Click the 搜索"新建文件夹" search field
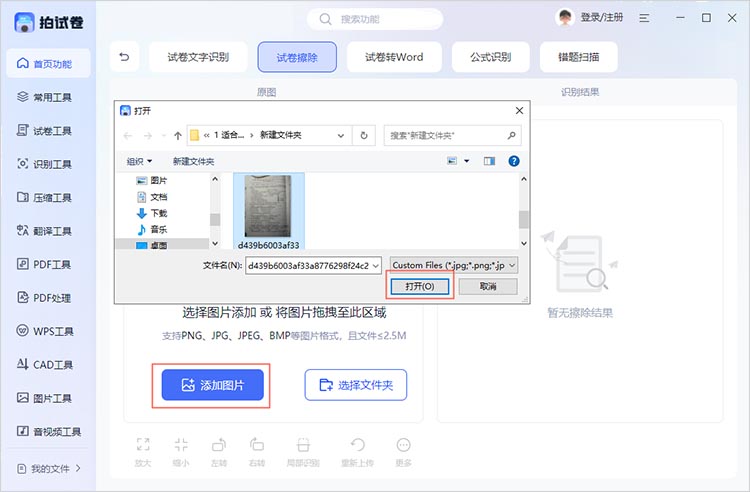Image resolution: width=750 pixels, height=492 pixels. click(452, 136)
